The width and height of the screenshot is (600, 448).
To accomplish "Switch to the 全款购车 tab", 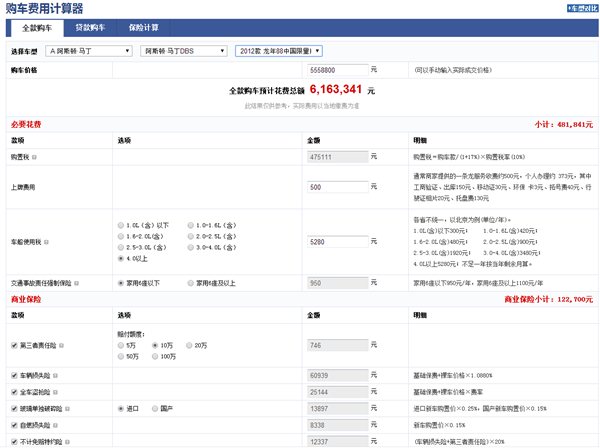I will tap(37, 28).
